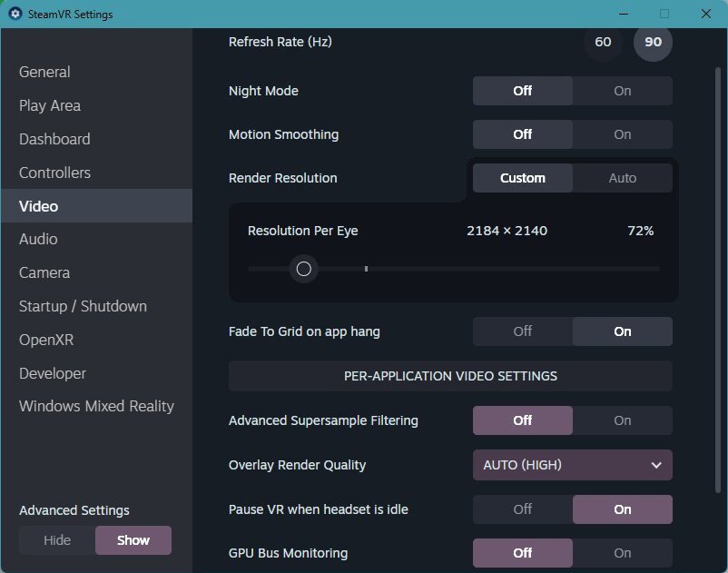728x573 pixels.
Task: Click the SteamVR gear icon in title bar
Action: [15, 14]
